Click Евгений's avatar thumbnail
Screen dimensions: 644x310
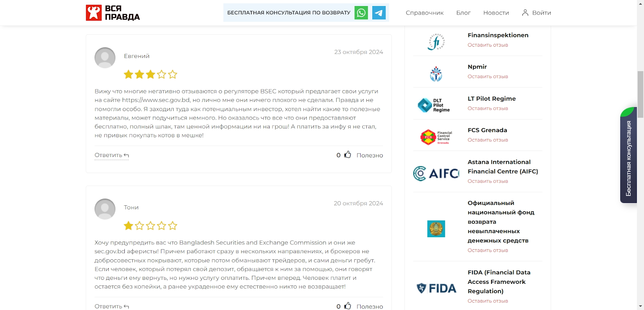(x=105, y=58)
